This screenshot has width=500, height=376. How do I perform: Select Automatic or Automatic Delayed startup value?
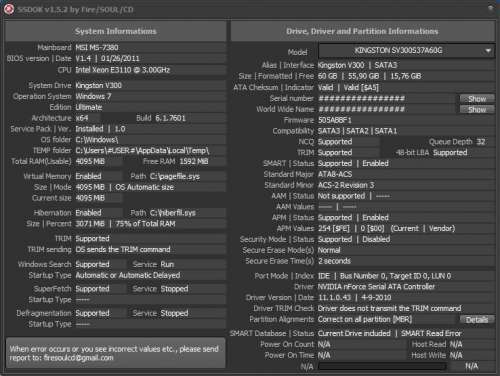coord(128,276)
